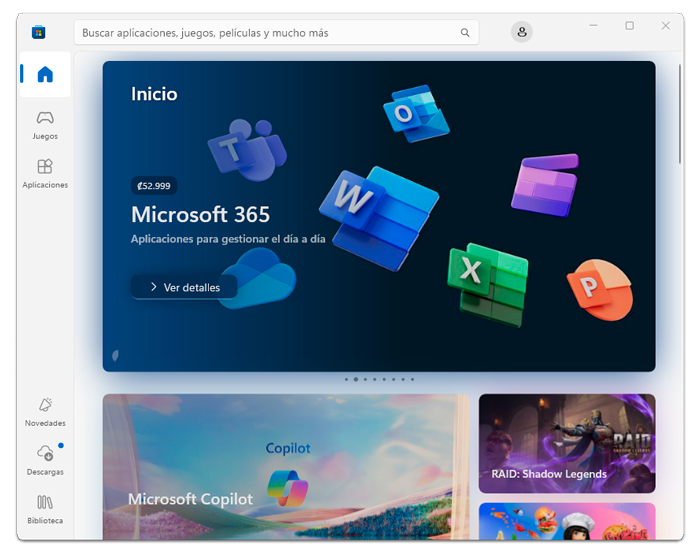Click the search magnifier icon
This screenshot has height=552, width=700.
click(x=465, y=33)
